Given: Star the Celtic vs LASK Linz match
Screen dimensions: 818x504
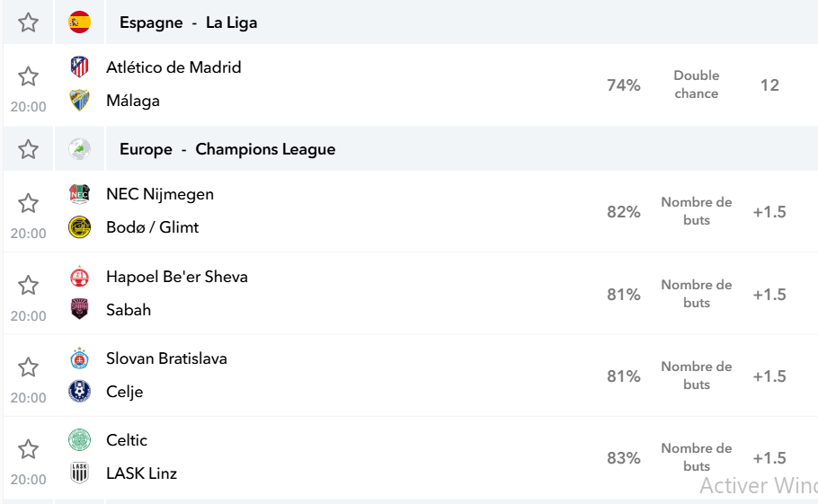Looking at the screenshot, I should coord(28,449).
